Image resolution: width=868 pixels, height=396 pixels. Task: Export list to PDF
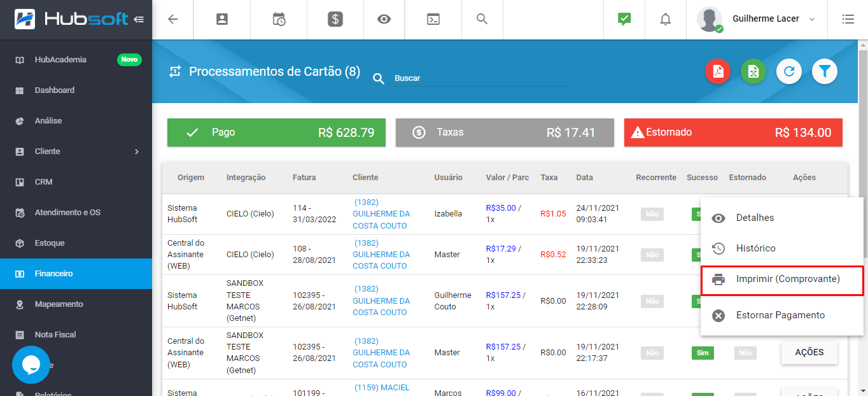click(x=718, y=71)
